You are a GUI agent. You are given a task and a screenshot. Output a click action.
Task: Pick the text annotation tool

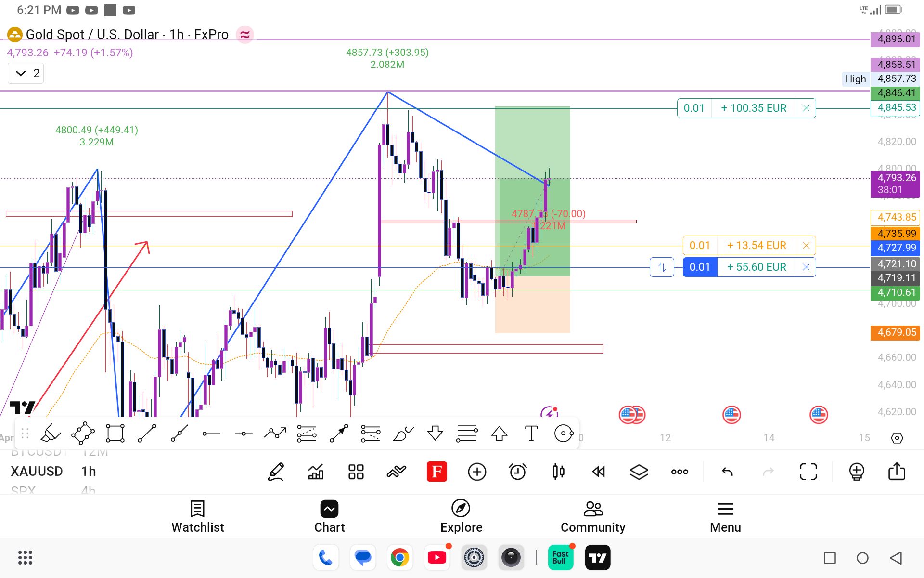531,433
